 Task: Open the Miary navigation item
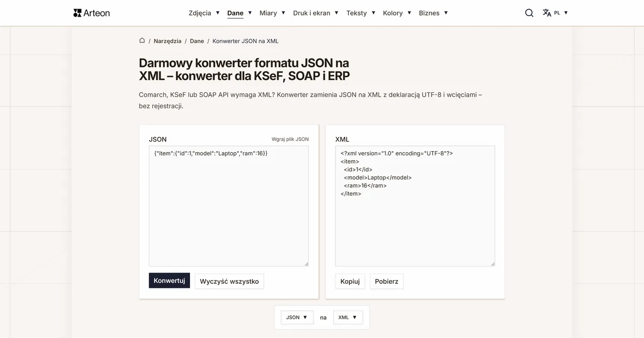(x=268, y=13)
